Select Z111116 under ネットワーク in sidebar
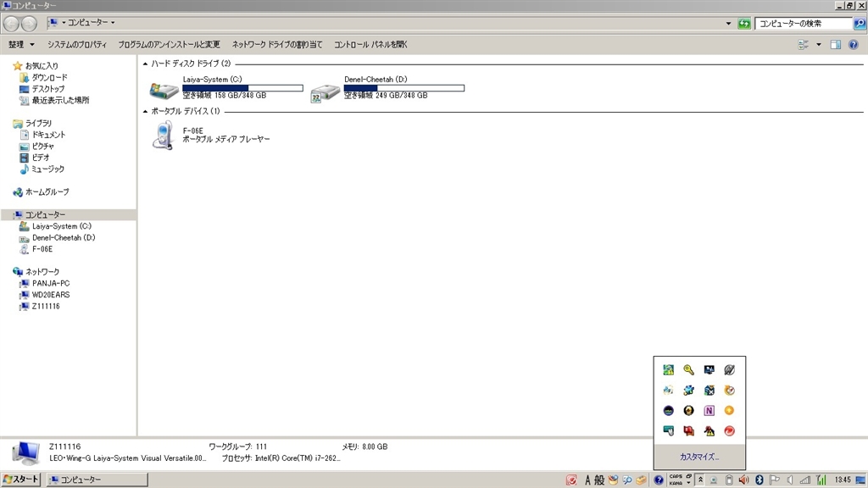The height and width of the screenshot is (488, 868). pyautogui.click(x=46, y=306)
